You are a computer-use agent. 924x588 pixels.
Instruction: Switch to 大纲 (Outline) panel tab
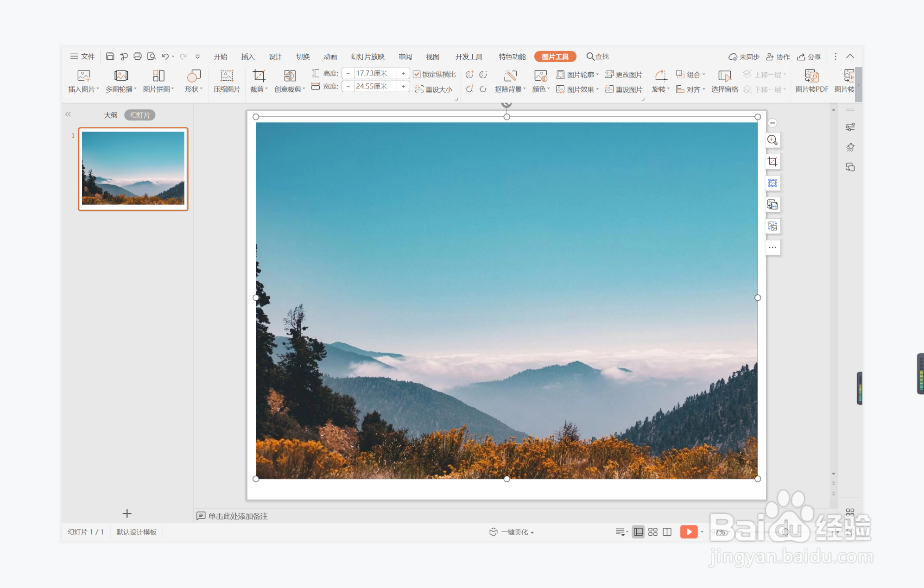click(x=111, y=115)
